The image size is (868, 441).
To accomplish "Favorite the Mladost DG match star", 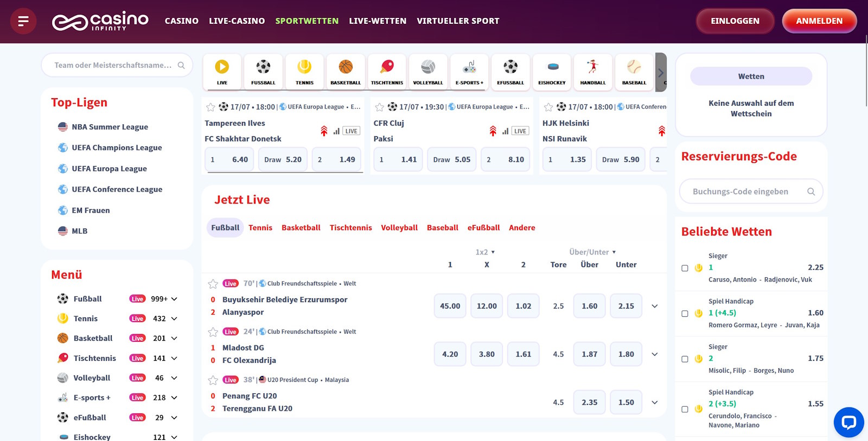I will (x=213, y=332).
